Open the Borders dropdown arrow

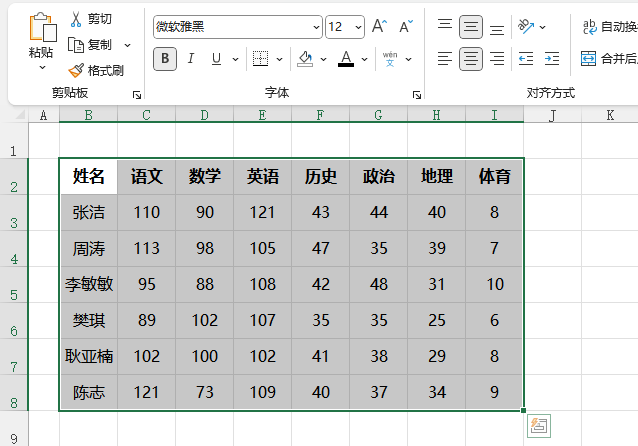tap(279, 59)
